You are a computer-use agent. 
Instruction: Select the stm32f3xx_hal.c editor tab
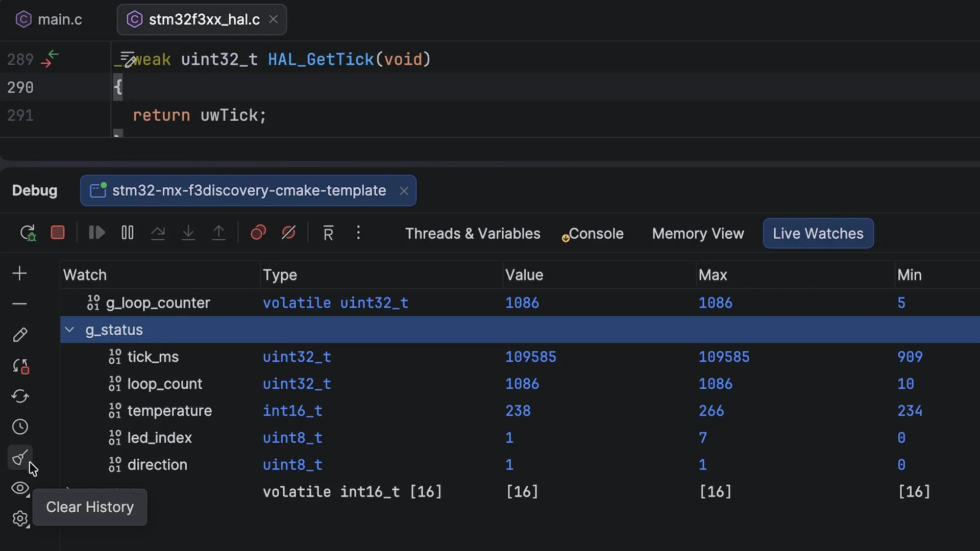pos(202,19)
